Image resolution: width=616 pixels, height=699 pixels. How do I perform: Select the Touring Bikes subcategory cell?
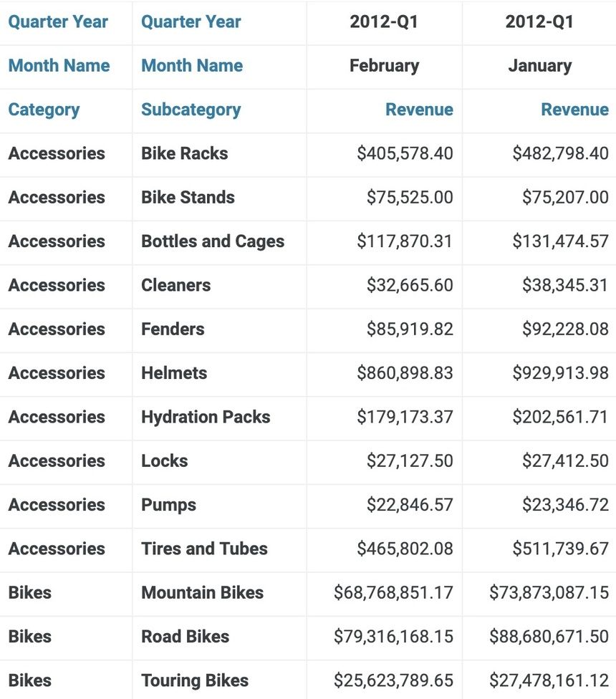click(195, 680)
